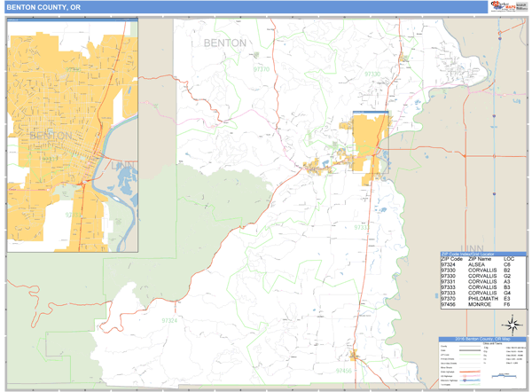This screenshot has width=532, height=392.
Task: Click the compass rose icon
Action: click(x=512, y=325)
